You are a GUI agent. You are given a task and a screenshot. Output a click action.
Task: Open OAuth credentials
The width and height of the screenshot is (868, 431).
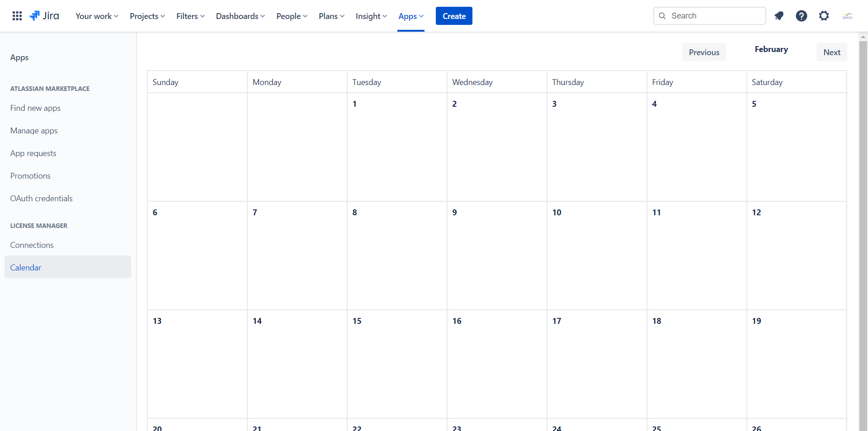(41, 198)
